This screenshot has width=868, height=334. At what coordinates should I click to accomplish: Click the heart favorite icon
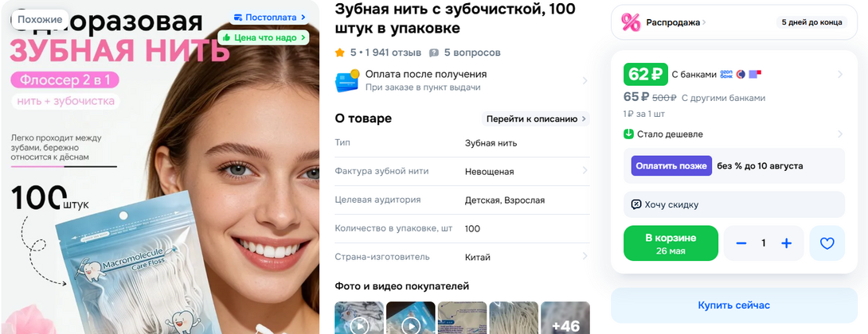827,243
